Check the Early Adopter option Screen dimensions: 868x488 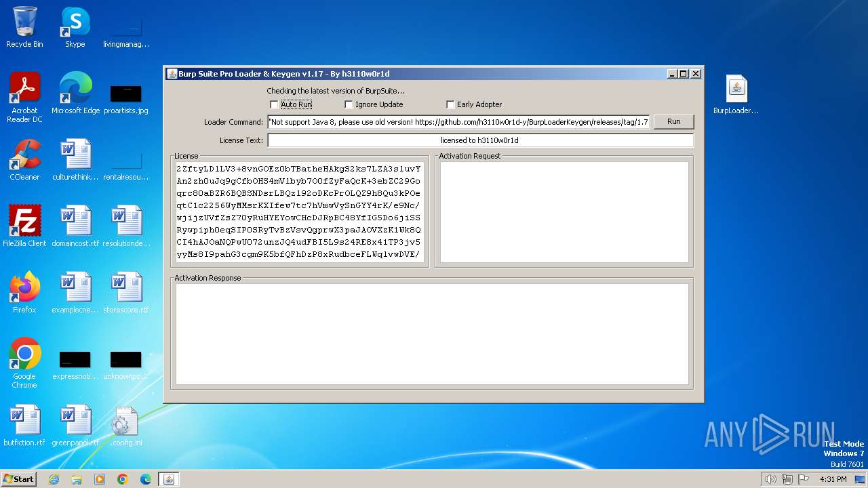point(450,104)
